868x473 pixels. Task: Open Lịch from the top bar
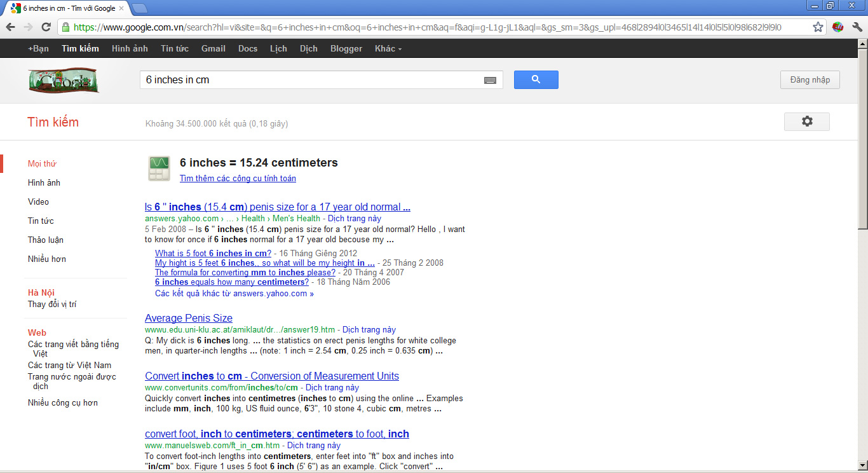pyautogui.click(x=278, y=48)
